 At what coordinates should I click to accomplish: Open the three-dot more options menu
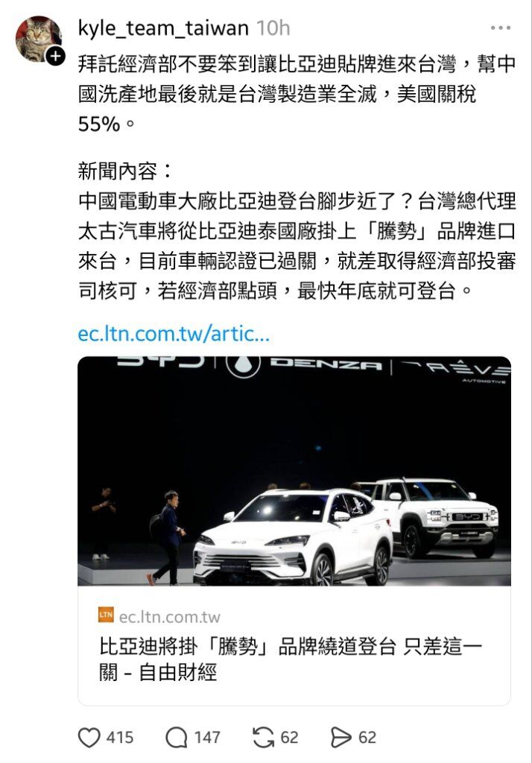[501, 28]
